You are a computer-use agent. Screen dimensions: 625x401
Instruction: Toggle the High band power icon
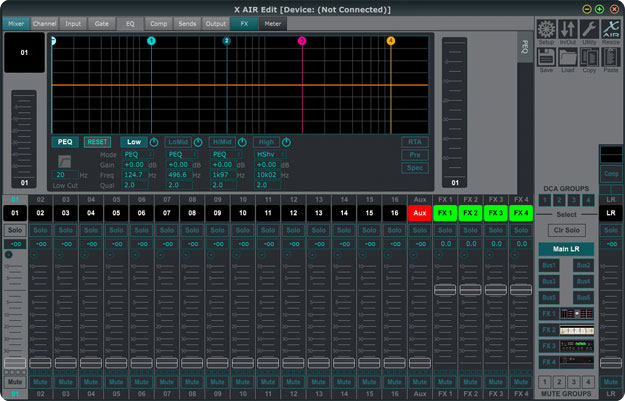(x=286, y=142)
